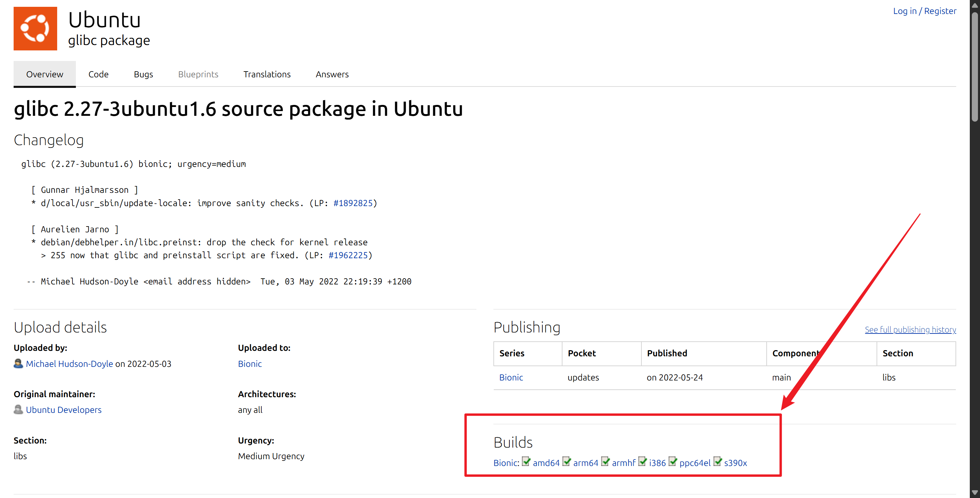Viewport: 980px width, 498px height.
Task: Select the Answers tab
Action: 332,74
